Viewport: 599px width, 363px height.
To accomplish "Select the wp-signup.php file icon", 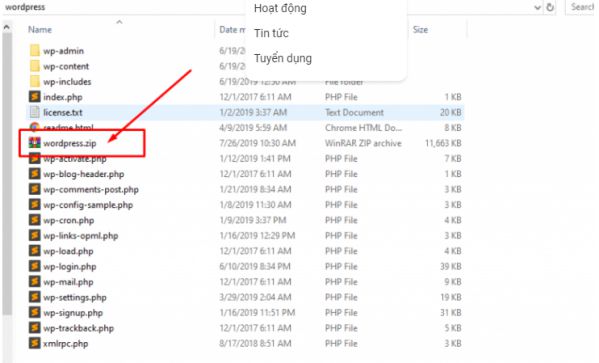I will [34, 313].
